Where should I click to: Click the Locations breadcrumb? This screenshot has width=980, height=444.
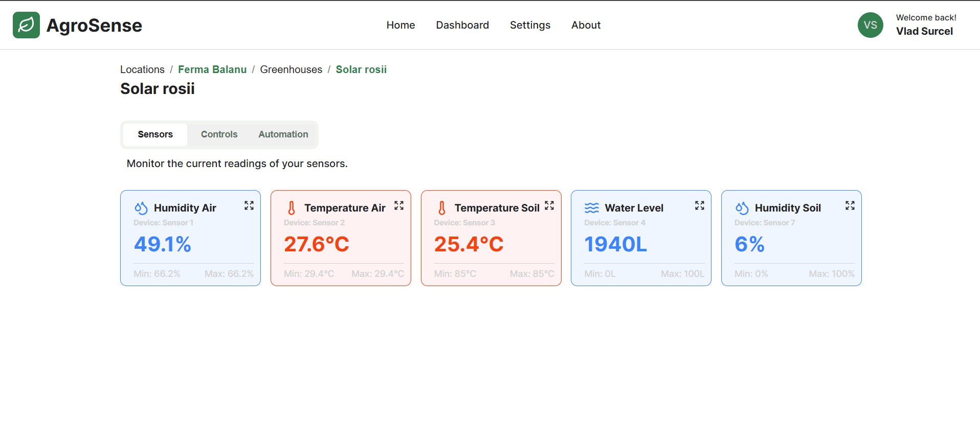(142, 69)
